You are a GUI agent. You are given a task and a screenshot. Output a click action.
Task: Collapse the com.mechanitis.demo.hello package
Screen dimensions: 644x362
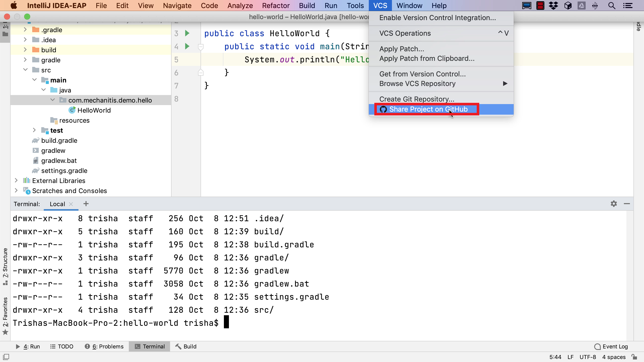click(53, 100)
